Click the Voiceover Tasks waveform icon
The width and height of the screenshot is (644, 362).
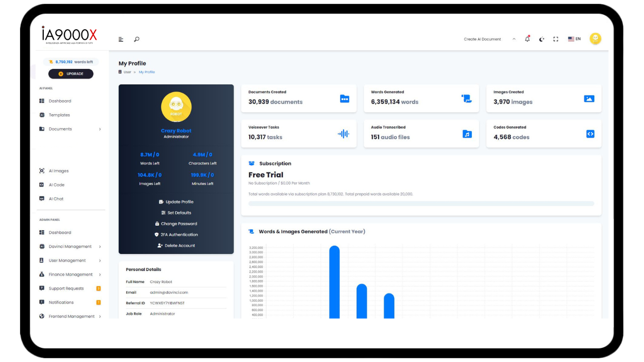click(343, 134)
